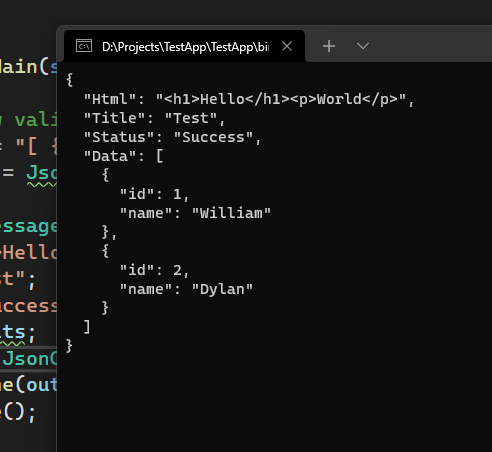Click the "Html" line in the output
This screenshot has height=452, width=492.
(x=249, y=99)
